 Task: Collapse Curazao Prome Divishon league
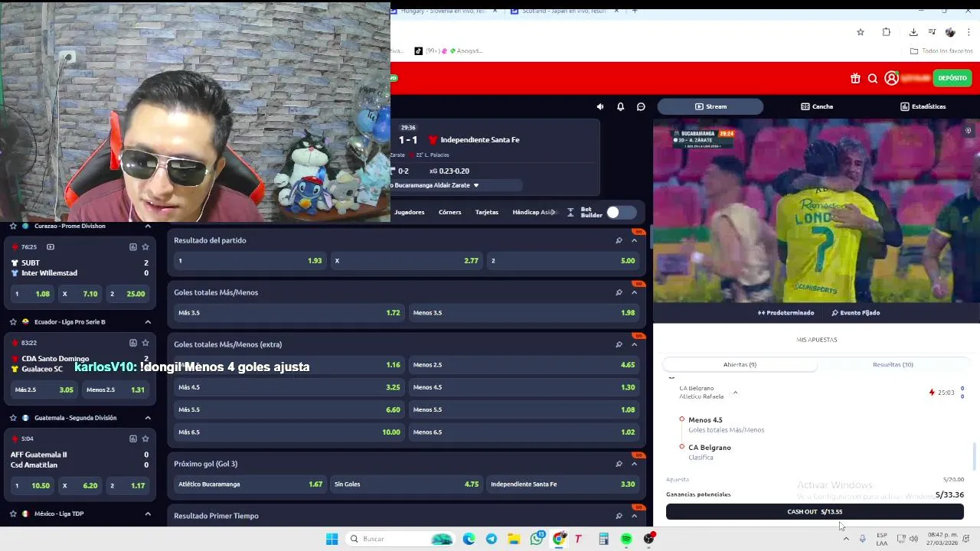point(148,226)
